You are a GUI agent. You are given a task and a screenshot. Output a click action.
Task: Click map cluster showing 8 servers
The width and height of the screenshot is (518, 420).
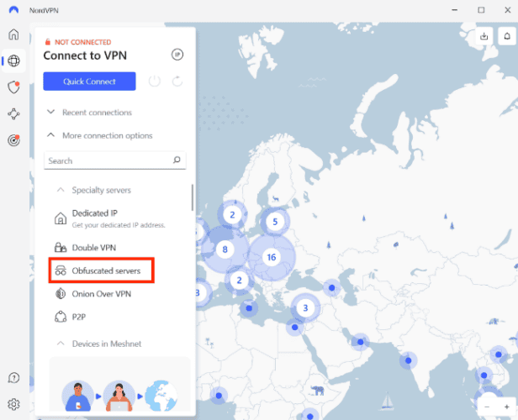pos(225,249)
